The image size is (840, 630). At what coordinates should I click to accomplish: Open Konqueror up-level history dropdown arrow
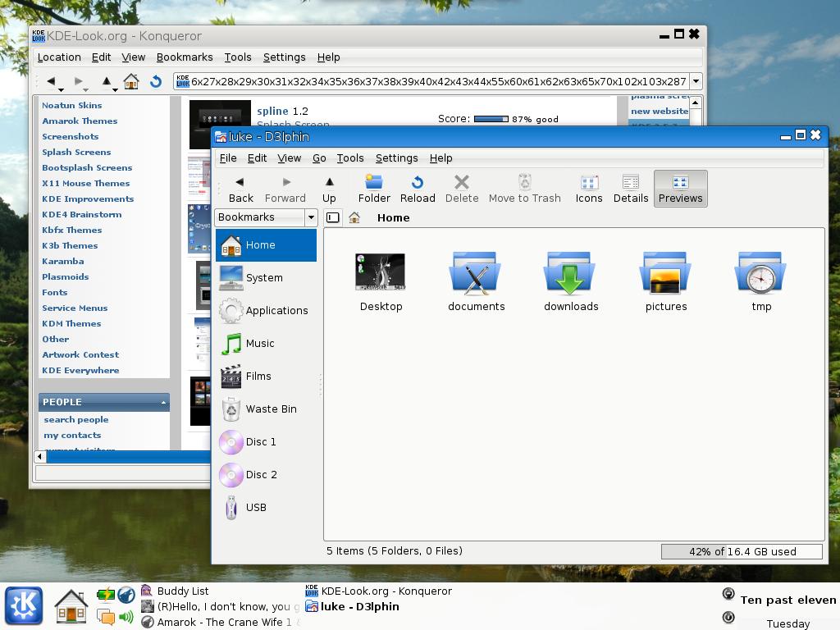(115, 89)
